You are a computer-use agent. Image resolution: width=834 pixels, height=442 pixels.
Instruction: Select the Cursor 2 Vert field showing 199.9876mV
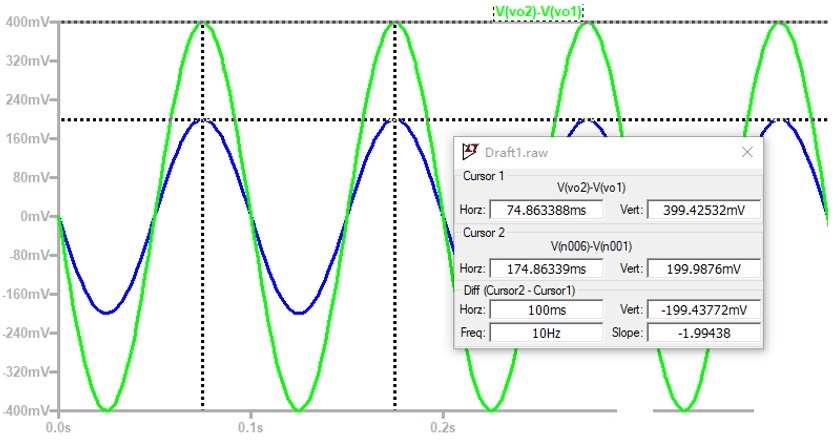tap(704, 269)
